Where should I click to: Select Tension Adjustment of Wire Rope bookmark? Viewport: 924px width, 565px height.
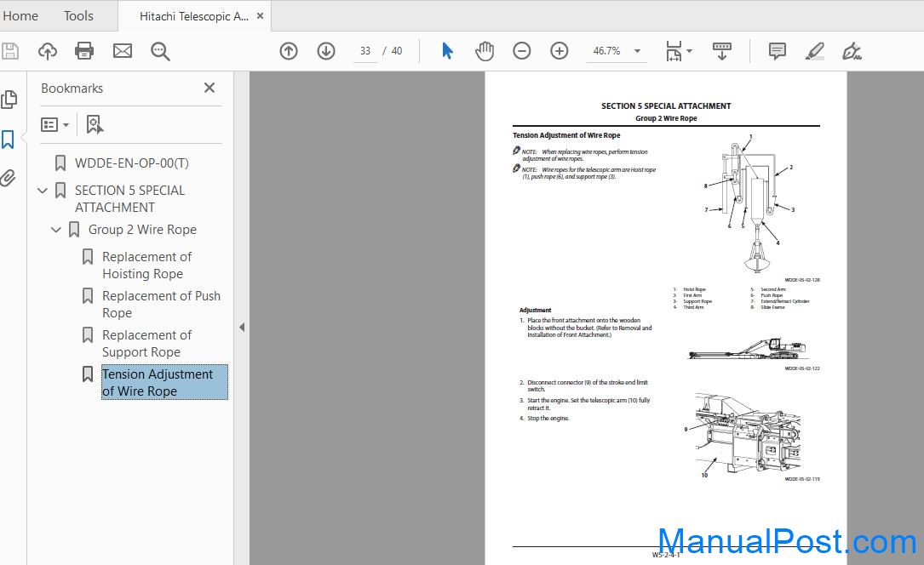(x=164, y=383)
